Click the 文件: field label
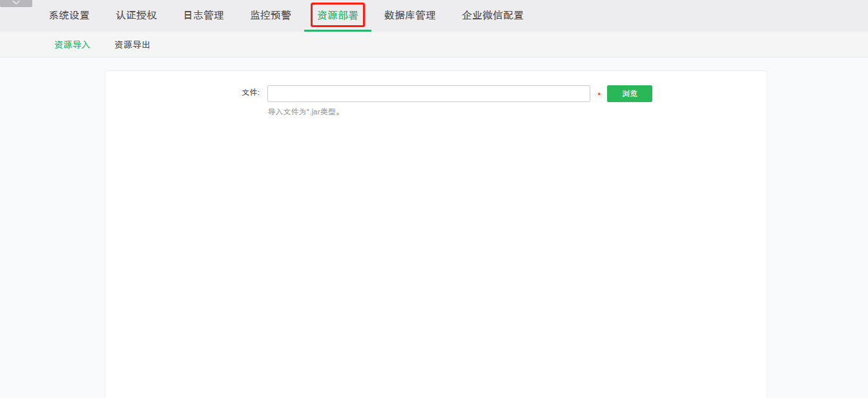 point(251,93)
